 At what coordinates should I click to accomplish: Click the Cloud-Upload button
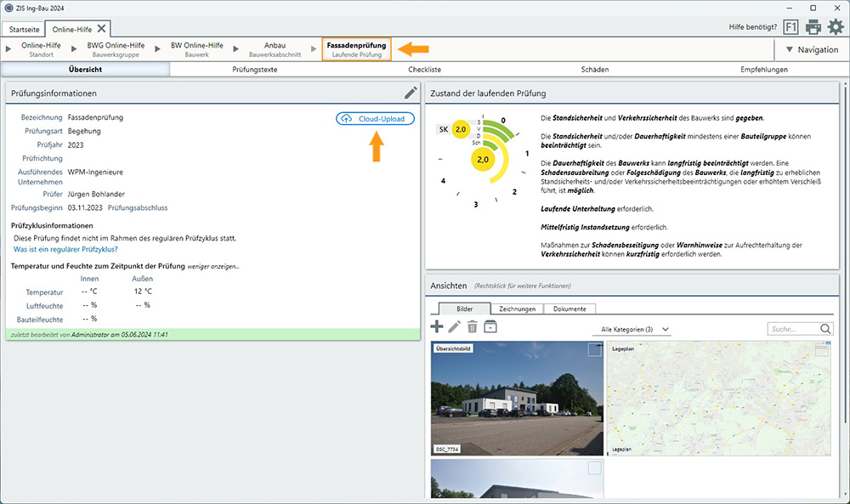[376, 118]
